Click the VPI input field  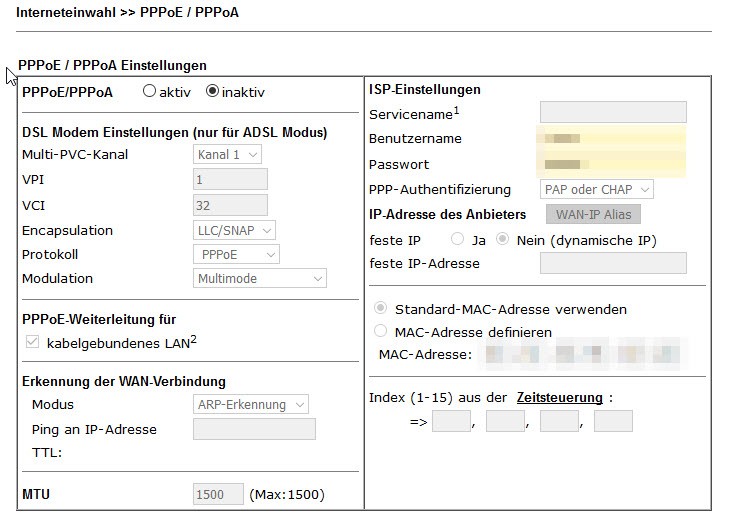(x=230, y=180)
